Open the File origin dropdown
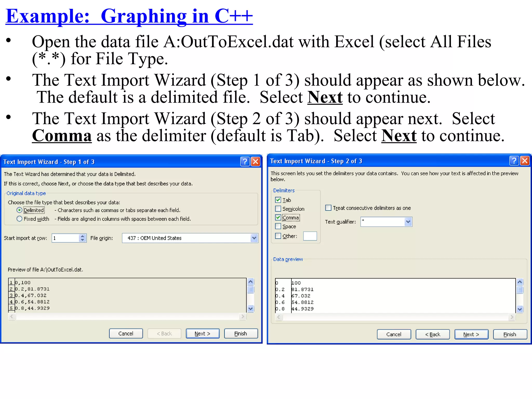 [x=254, y=238]
